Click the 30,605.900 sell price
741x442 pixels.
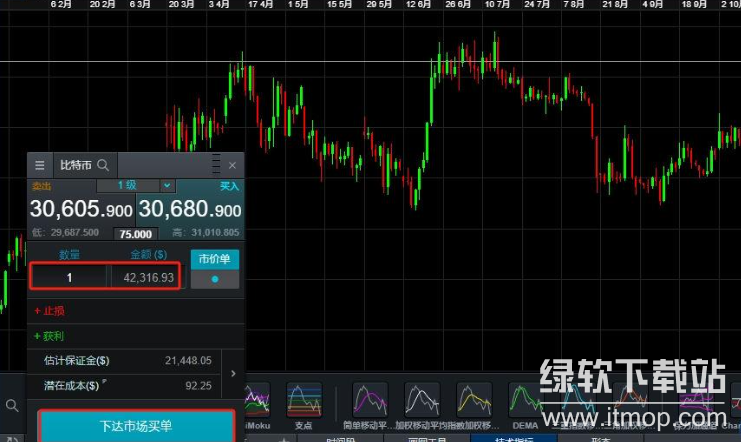80,210
